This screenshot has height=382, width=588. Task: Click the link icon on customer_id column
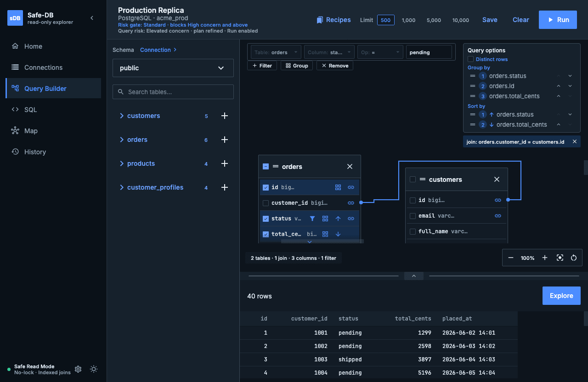coord(351,203)
